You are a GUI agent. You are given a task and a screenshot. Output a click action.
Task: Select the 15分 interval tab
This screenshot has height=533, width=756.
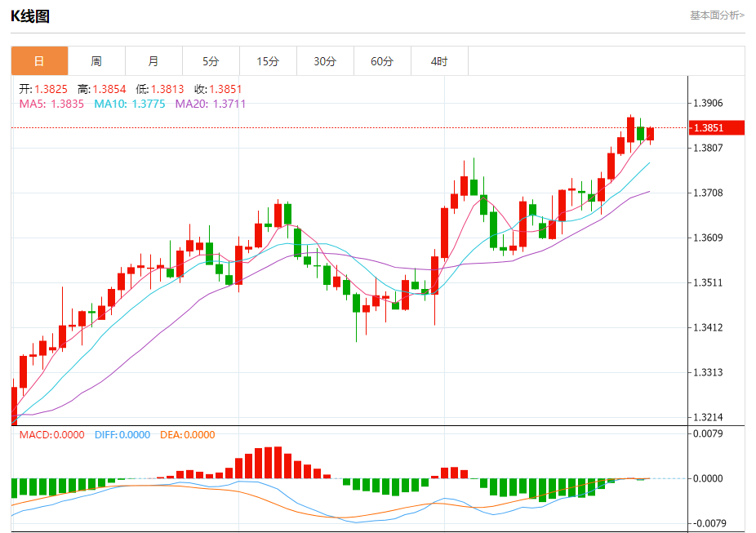point(268,61)
